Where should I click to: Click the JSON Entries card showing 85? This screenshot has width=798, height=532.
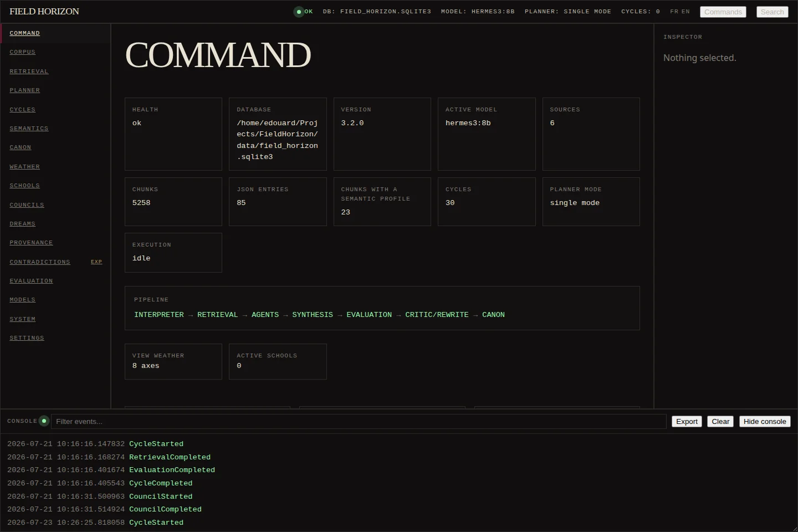pos(278,202)
